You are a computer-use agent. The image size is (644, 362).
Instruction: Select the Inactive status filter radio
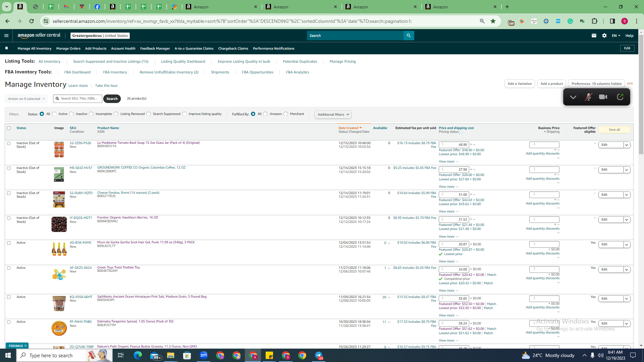tap(71, 114)
